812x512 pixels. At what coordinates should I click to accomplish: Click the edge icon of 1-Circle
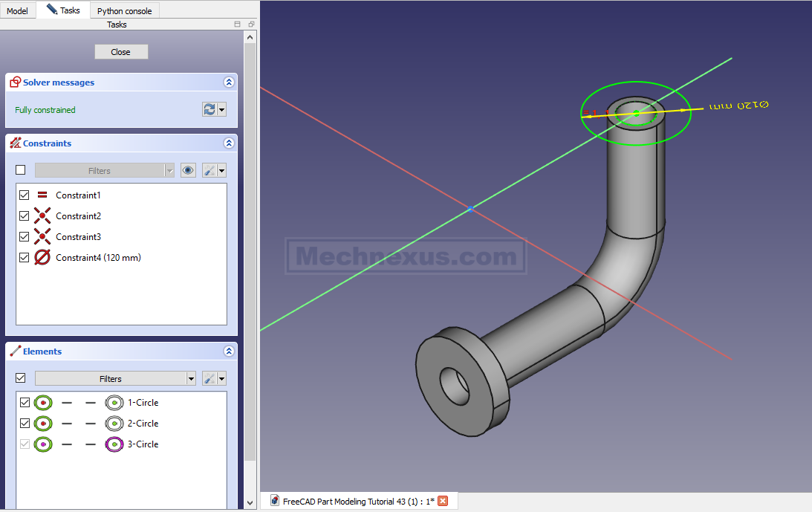[x=44, y=403]
